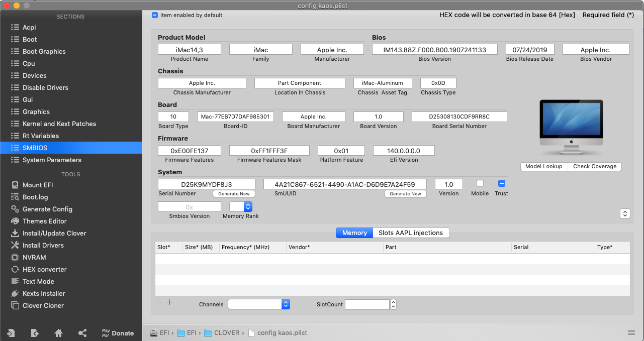Viewport: 644px width, 341px height.
Task: Switch to the Slots AAPL injections tab
Action: tap(410, 233)
